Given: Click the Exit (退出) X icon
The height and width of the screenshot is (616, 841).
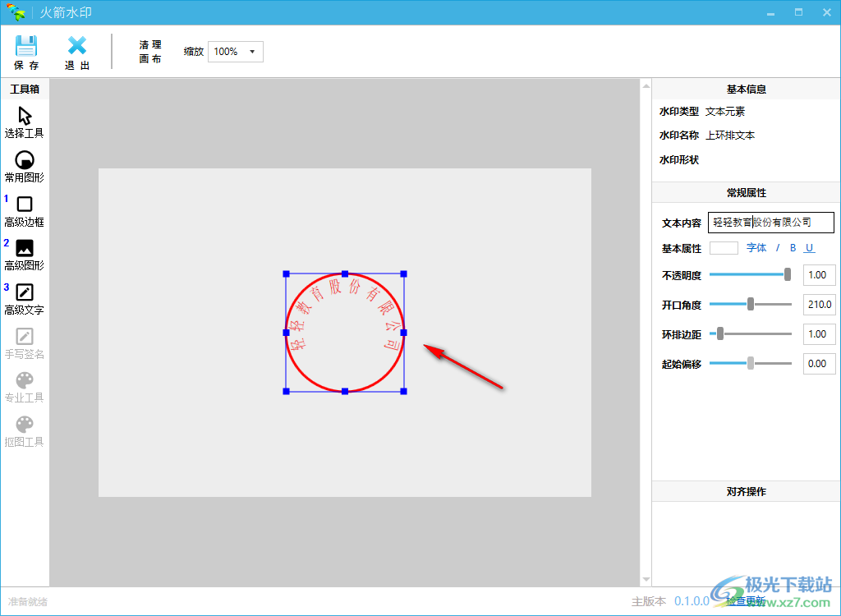Looking at the screenshot, I should [x=77, y=46].
